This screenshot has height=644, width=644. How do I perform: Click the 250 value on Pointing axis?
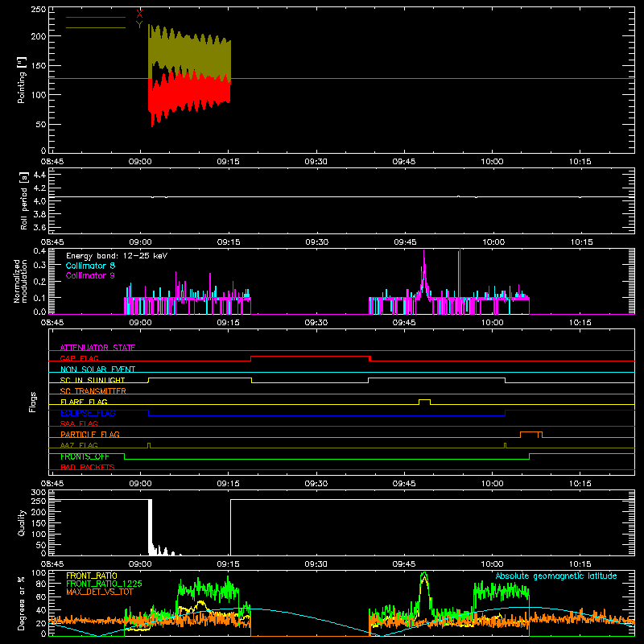38,10
